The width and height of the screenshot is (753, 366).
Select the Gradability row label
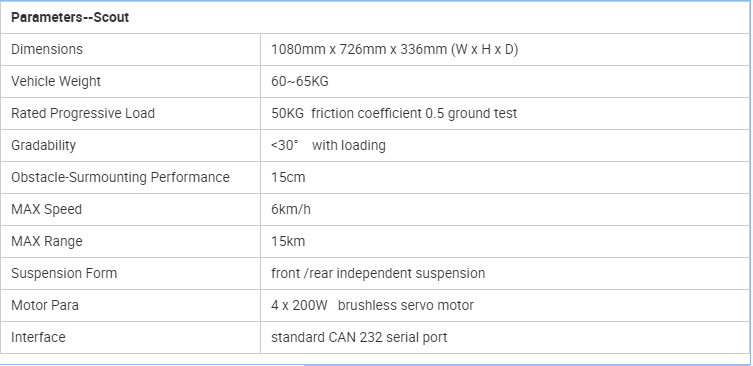click(x=43, y=146)
